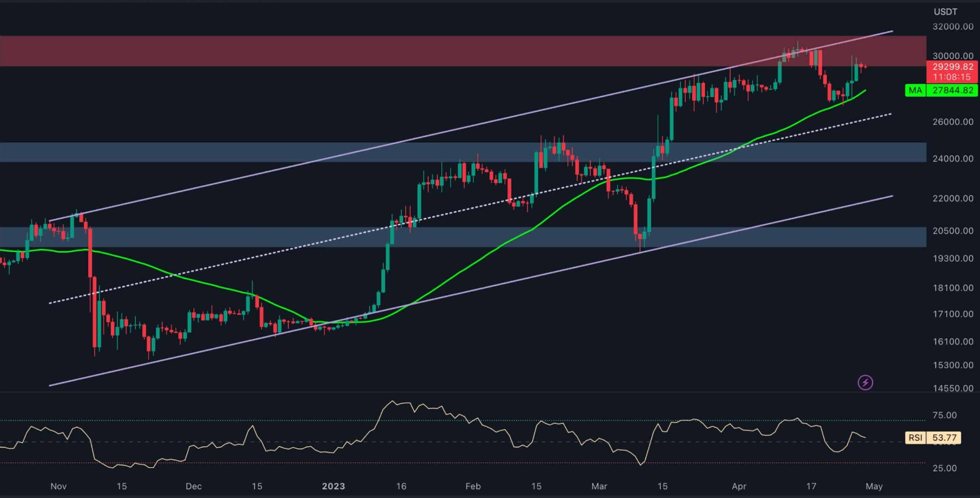Click the 18100.00 price axis label
The image size is (980, 498).
tap(952, 288)
